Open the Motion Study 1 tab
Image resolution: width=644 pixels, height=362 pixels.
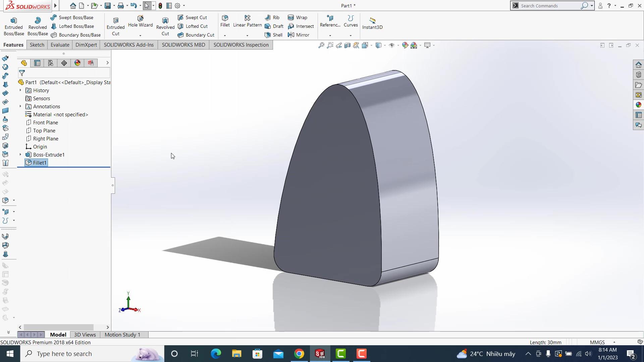point(122,335)
